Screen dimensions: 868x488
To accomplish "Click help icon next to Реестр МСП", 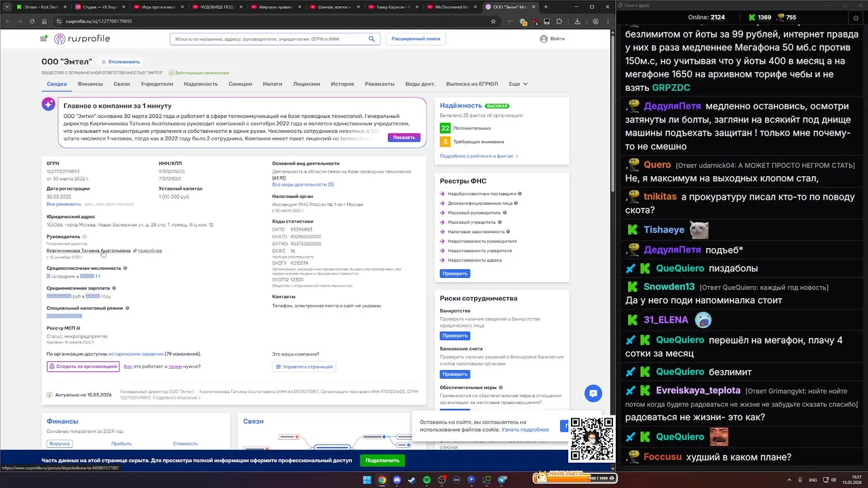I will (79, 328).
